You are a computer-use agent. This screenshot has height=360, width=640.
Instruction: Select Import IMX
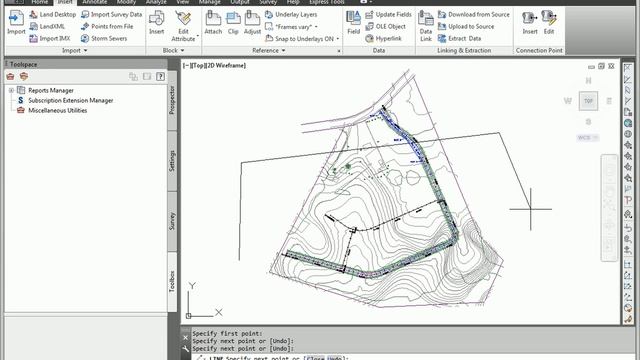(x=50, y=38)
